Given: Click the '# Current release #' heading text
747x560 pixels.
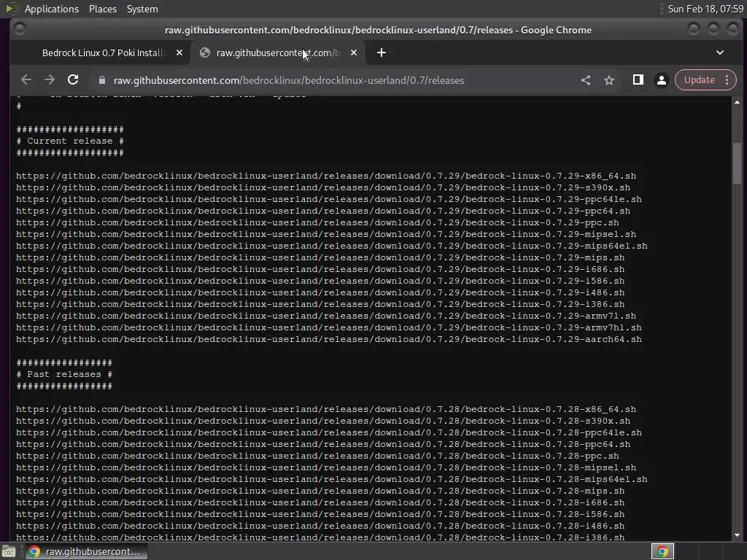Looking at the screenshot, I should click(70, 141).
